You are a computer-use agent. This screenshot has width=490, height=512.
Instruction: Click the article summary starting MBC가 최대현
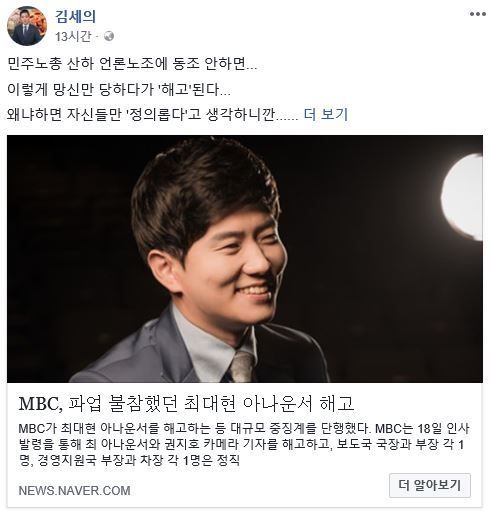244,444
